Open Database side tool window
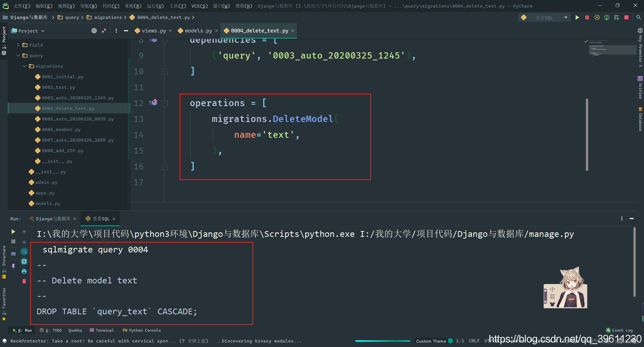This screenshot has width=644, height=347. click(640, 119)
